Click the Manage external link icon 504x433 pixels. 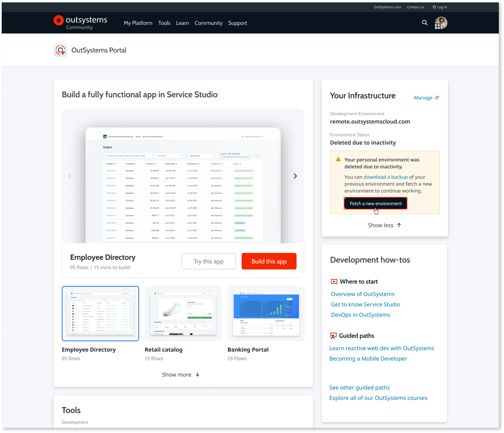click(x=437, y=98)
